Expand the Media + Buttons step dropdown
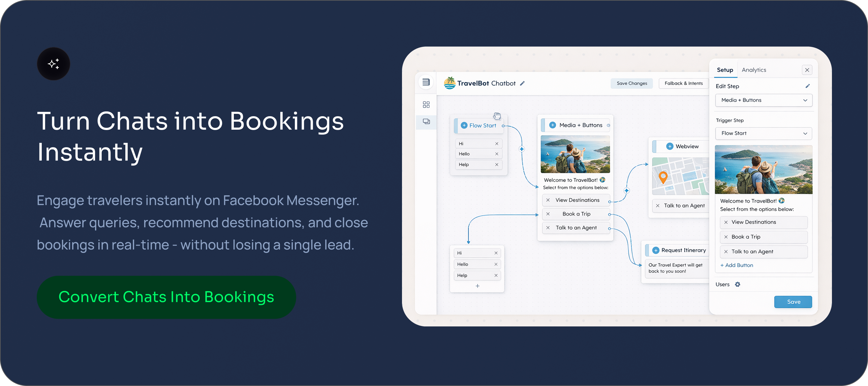Viewport: 868px width, 386px height. pos(764,100)
